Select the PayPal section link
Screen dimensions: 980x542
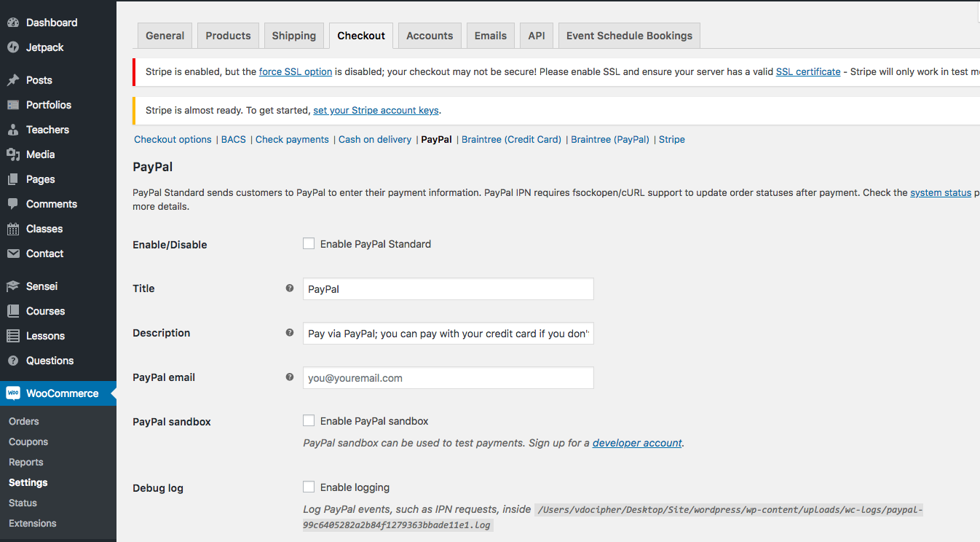437,140
